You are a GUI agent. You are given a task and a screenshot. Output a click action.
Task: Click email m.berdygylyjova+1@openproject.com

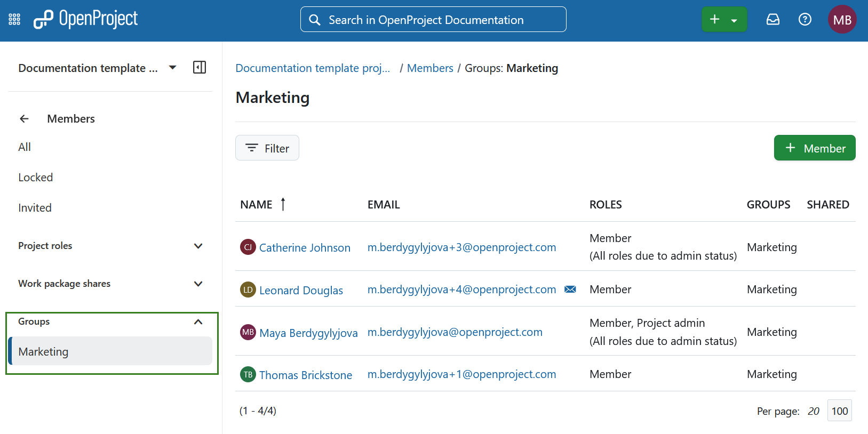click(462, 374)
